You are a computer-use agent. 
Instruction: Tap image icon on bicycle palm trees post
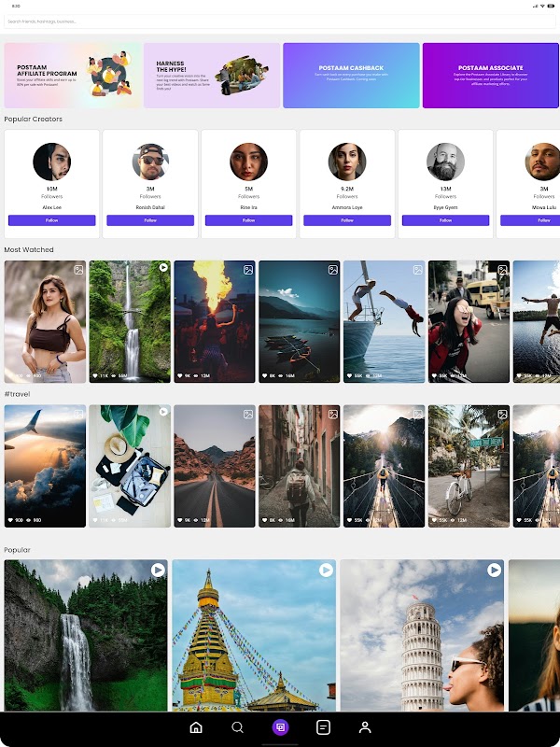coord(502,415)
